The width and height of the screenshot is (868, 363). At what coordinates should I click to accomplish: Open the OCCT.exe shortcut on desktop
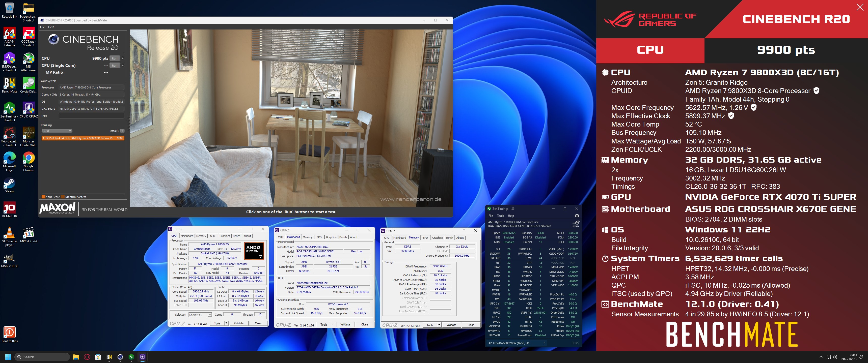pos(29,37)
